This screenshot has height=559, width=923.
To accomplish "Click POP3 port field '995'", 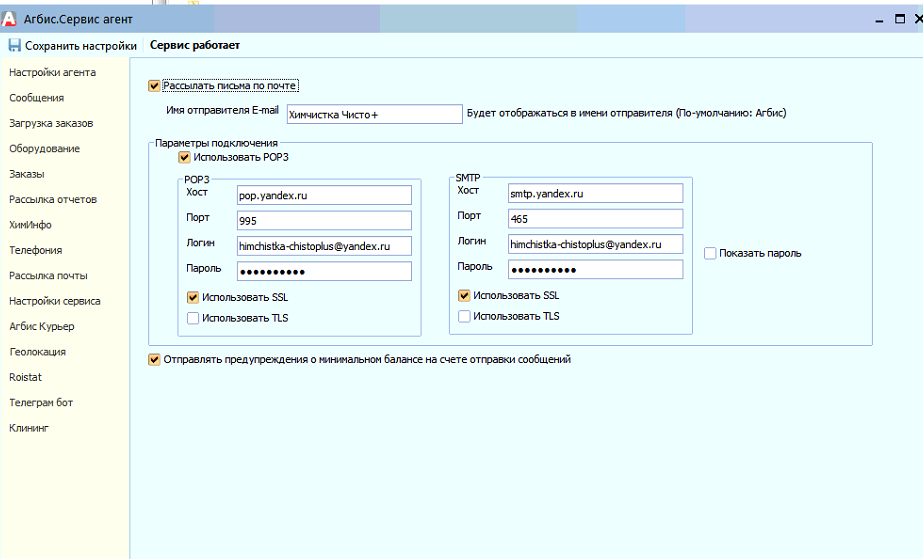I will point(324,221).
